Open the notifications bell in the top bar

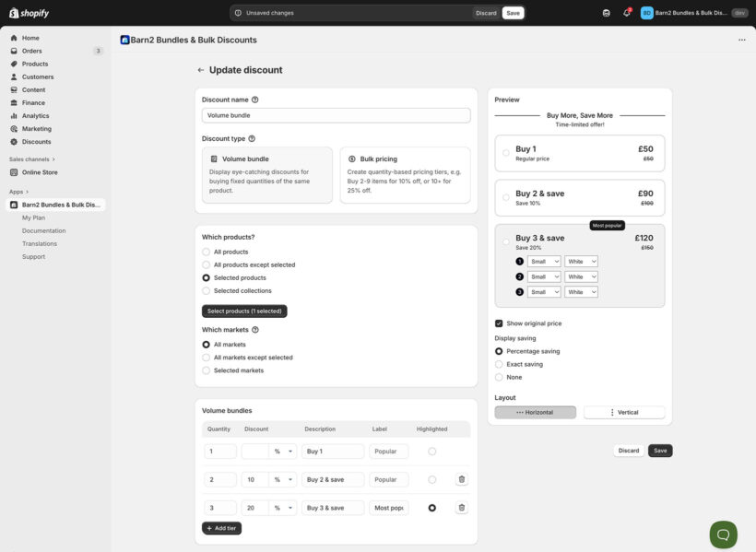[x=626, y=12]
